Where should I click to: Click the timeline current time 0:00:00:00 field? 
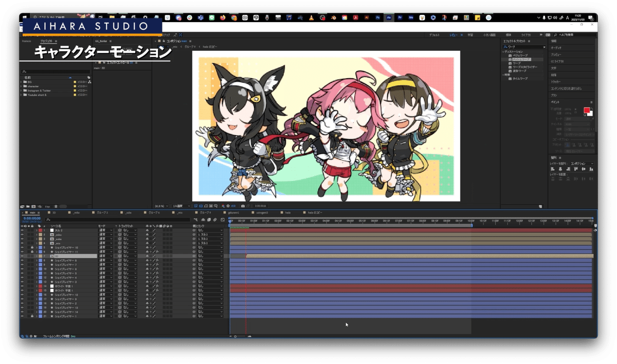32,219
